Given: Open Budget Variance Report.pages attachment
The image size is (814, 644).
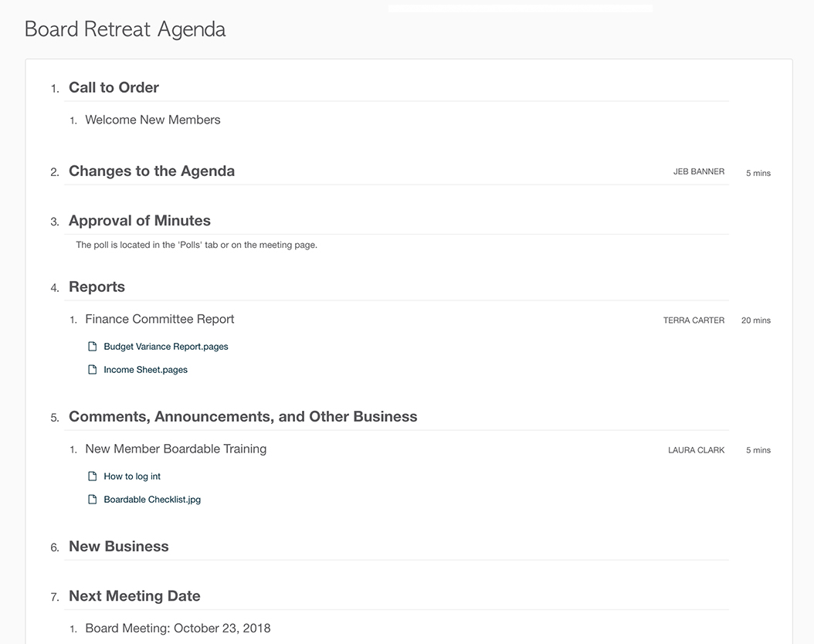Looking at the screenshot, I should point(165,347).
